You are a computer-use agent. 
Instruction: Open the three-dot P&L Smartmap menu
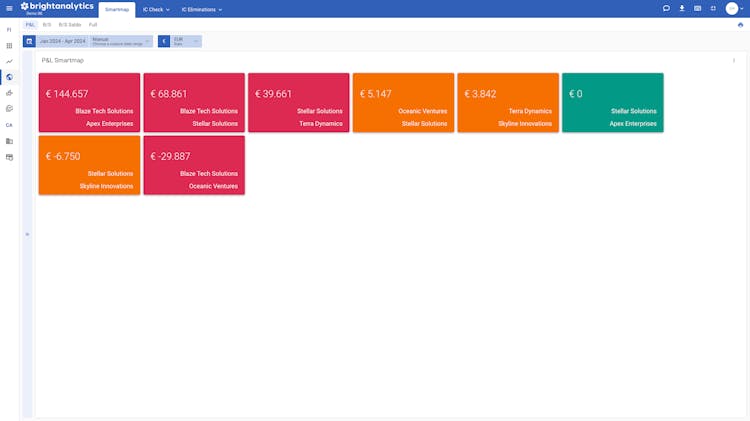click(x=734, y=60)
